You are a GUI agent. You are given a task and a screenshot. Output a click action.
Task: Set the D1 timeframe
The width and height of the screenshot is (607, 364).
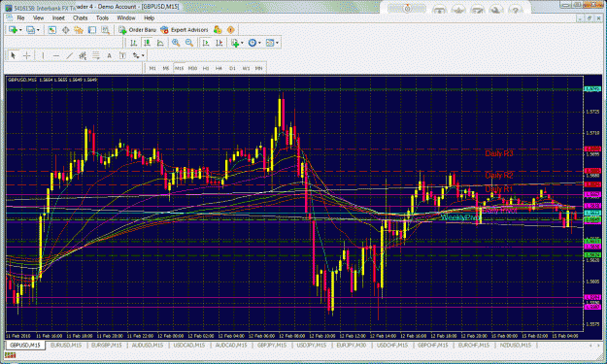pos(232,68)
